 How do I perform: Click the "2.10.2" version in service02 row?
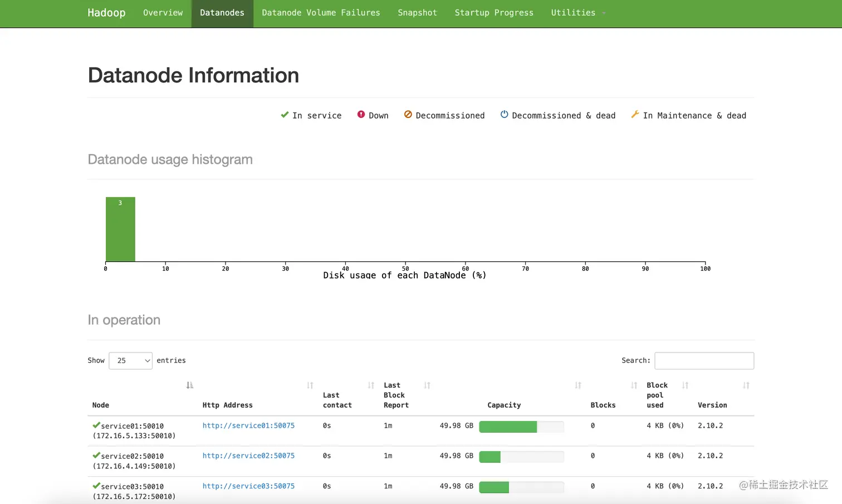tap(711, 456)
